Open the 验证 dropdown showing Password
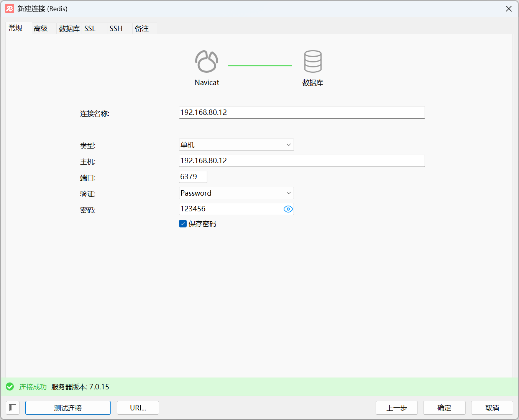The image size is (519, 420). (x=236, y=193)
